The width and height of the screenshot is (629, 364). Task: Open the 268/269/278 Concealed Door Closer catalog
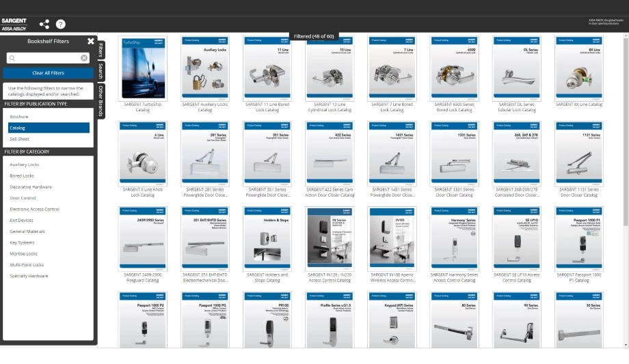coord(517,154)
